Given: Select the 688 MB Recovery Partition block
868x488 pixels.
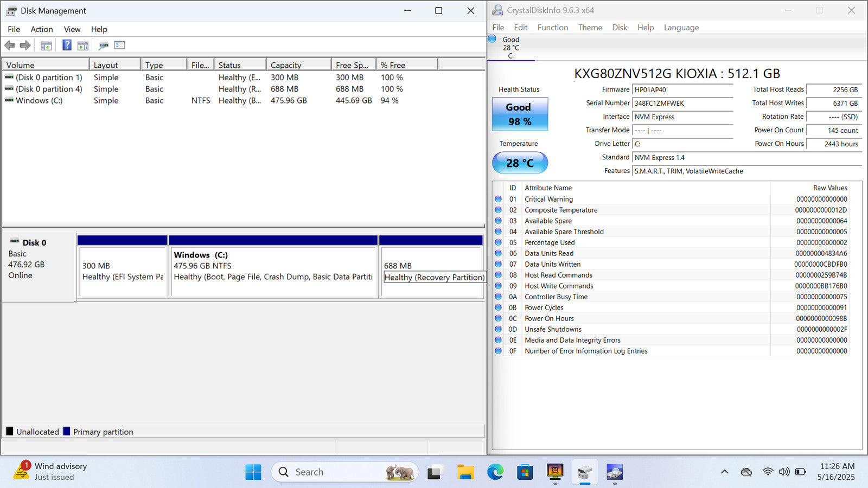Looking at the screenshot, I should click(431, 271).
